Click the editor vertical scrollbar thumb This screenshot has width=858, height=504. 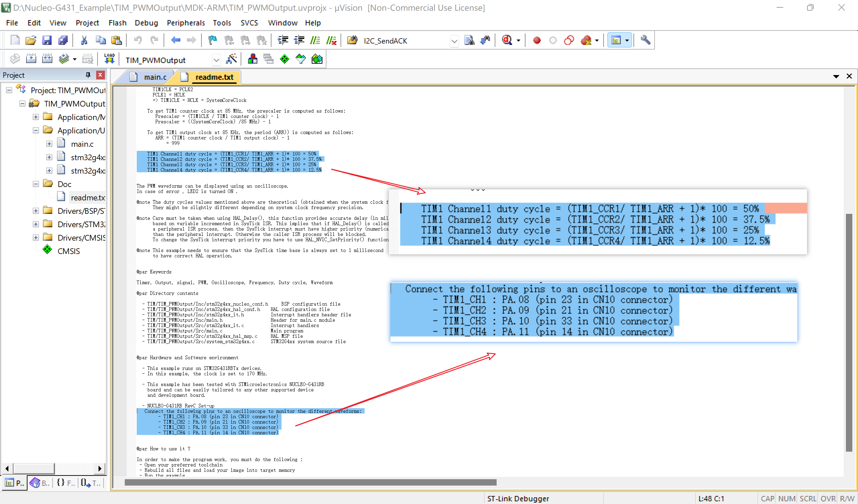pos(849,332)
